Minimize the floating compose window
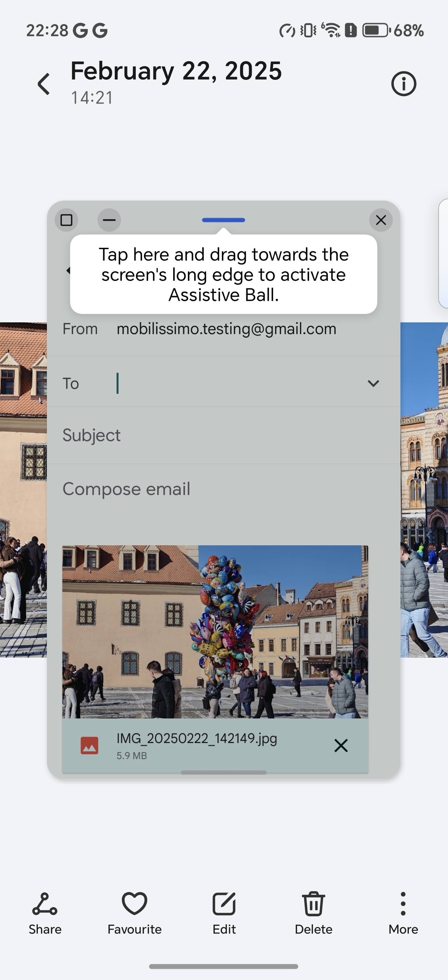Viewport: 448px width, 980px height. 109,220
